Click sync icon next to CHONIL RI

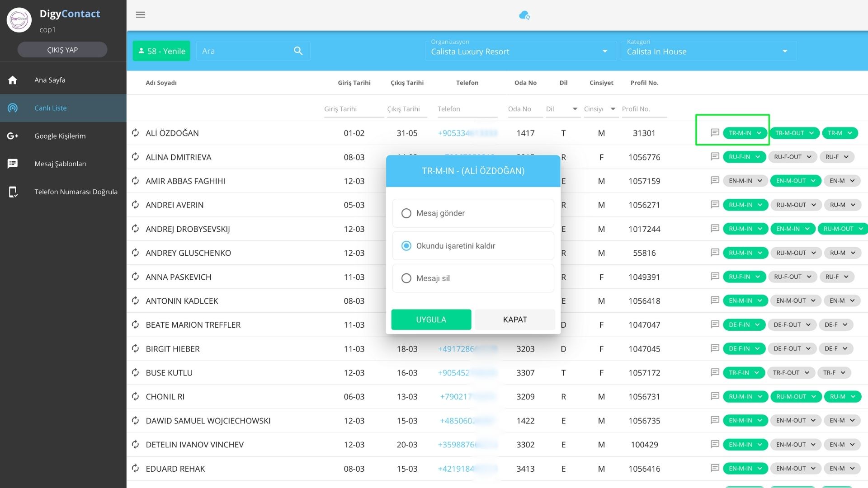point(135,397)
